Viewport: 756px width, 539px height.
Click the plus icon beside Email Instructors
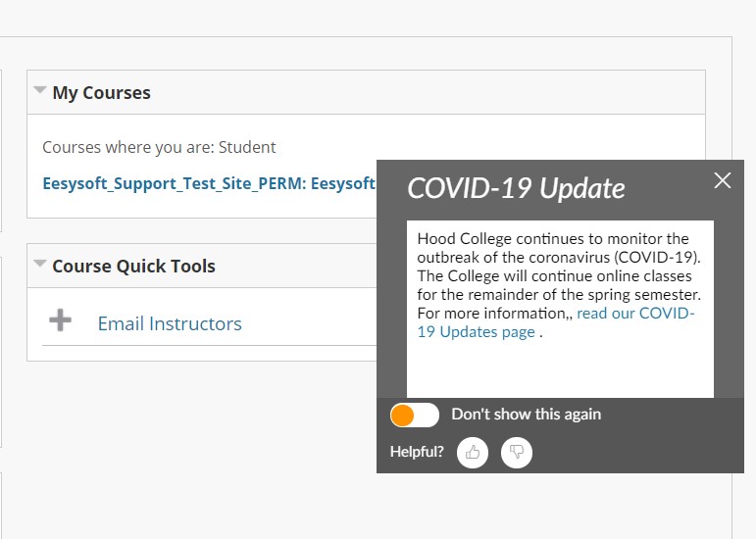(x=61, y=320)
